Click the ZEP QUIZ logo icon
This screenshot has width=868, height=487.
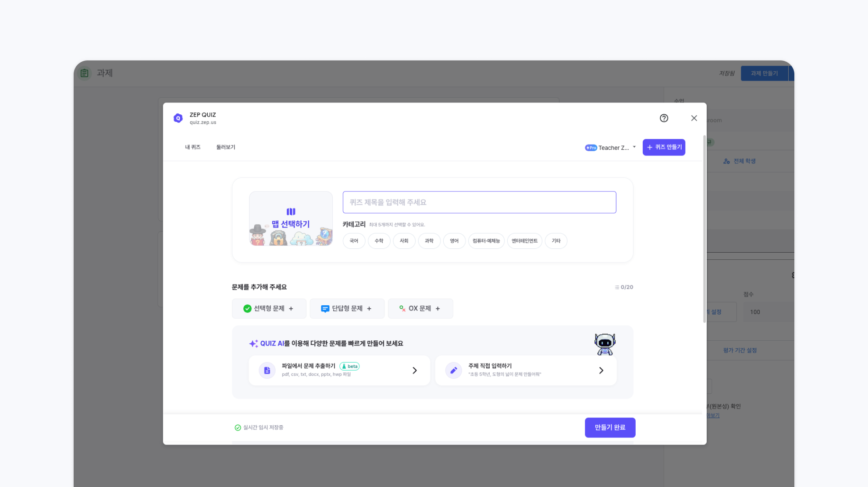click(x=178, y=118)
